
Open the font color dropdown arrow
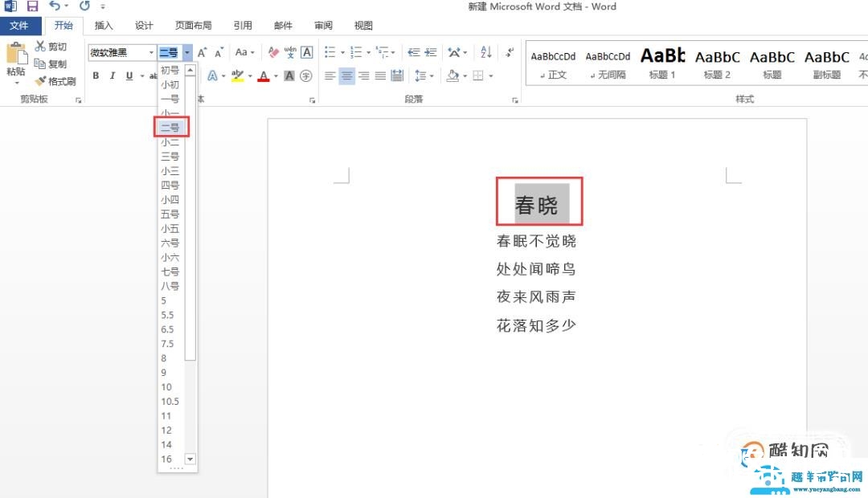274,75
